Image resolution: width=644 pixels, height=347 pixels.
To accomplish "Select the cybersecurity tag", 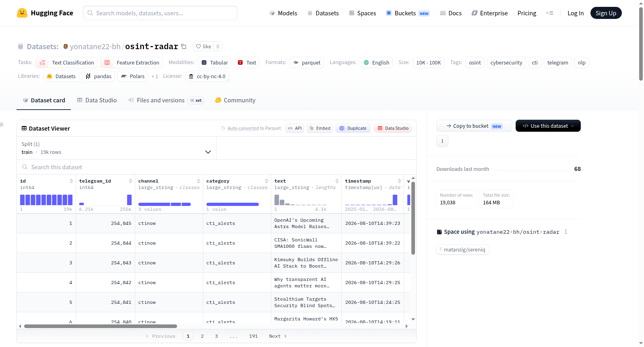I will tap(506, 62).
